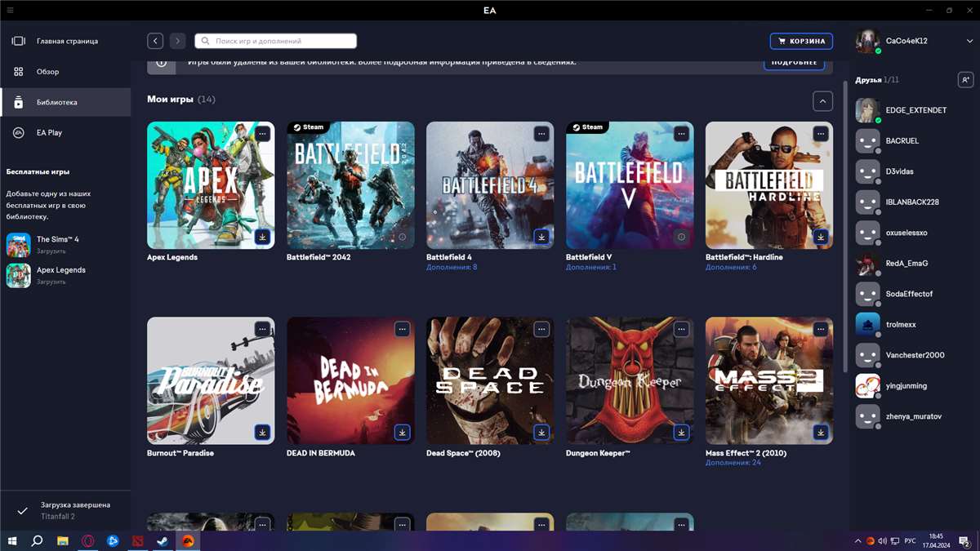Click the ПОДРОБНЕЕ button in the notification banner
This screenshot has height=551, width=980.
(x=792, y=61)
